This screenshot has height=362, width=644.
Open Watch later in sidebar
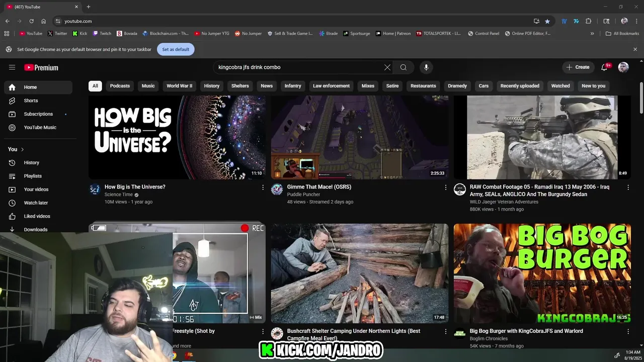tap(38, 203)
